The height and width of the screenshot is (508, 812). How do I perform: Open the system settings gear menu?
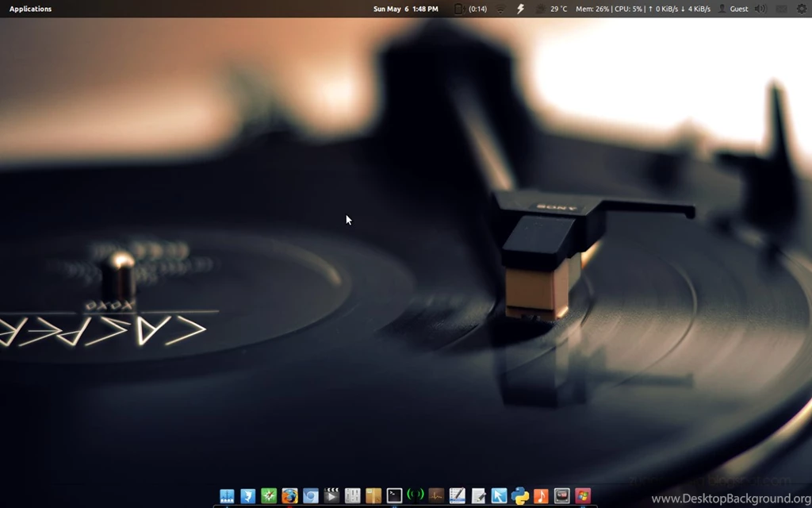coord(802,9)
